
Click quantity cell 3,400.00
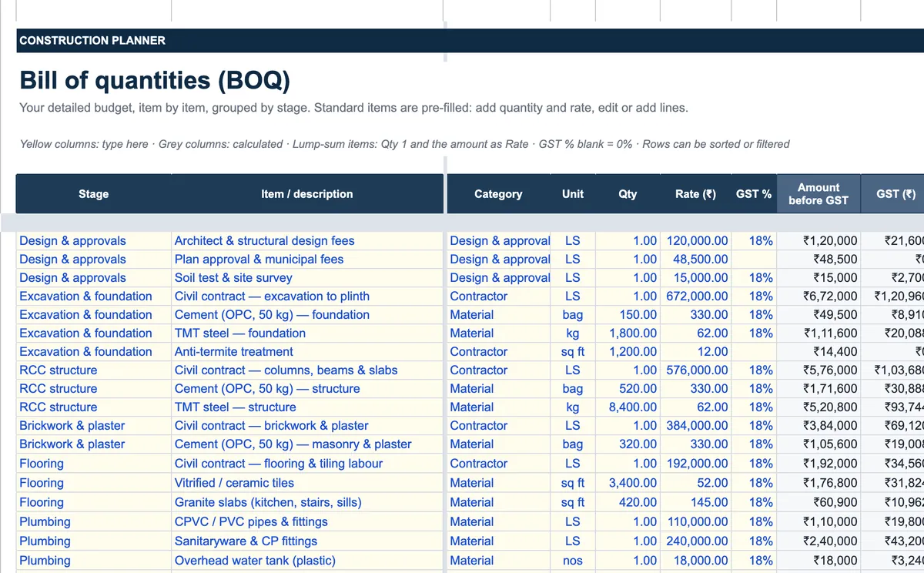[628, 483]
